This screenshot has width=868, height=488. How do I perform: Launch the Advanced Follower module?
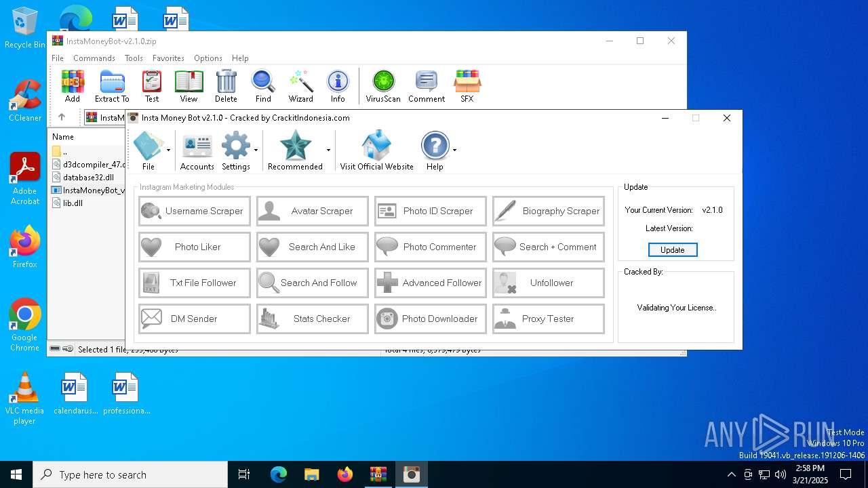click(x=431, y=283)
